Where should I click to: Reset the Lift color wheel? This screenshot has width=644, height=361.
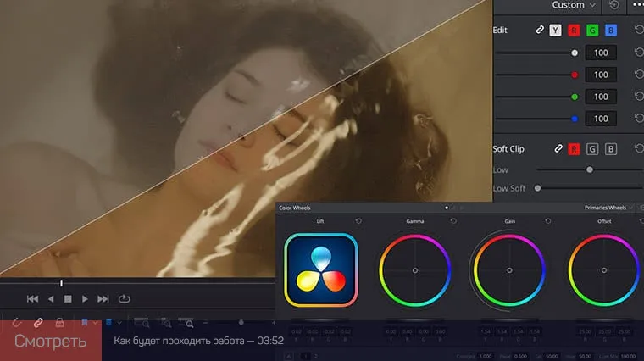358,221
